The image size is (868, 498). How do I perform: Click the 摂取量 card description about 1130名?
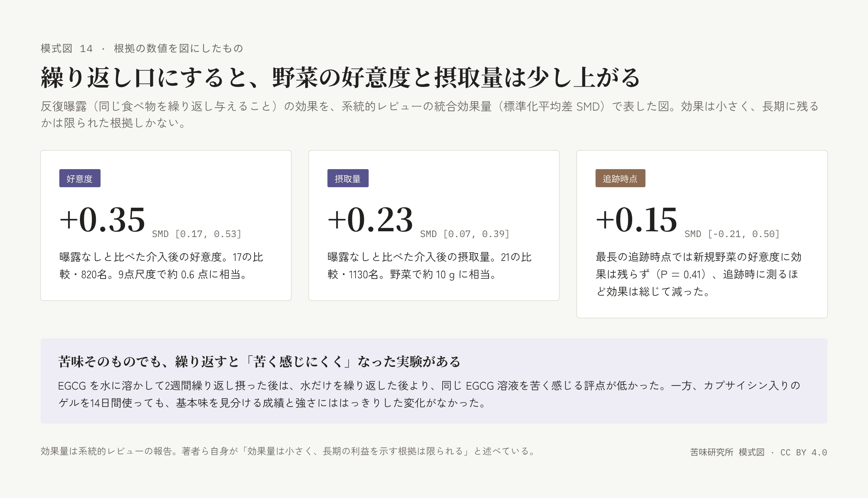[x=430, y=266]
